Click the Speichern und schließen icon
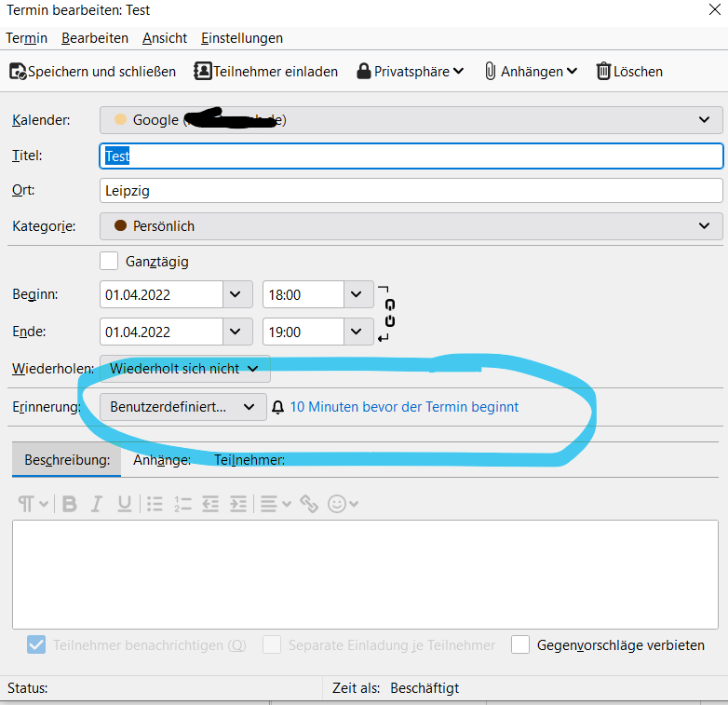Image resolution: width=728 pixels, height=705 pixels. tap(18, 72)
